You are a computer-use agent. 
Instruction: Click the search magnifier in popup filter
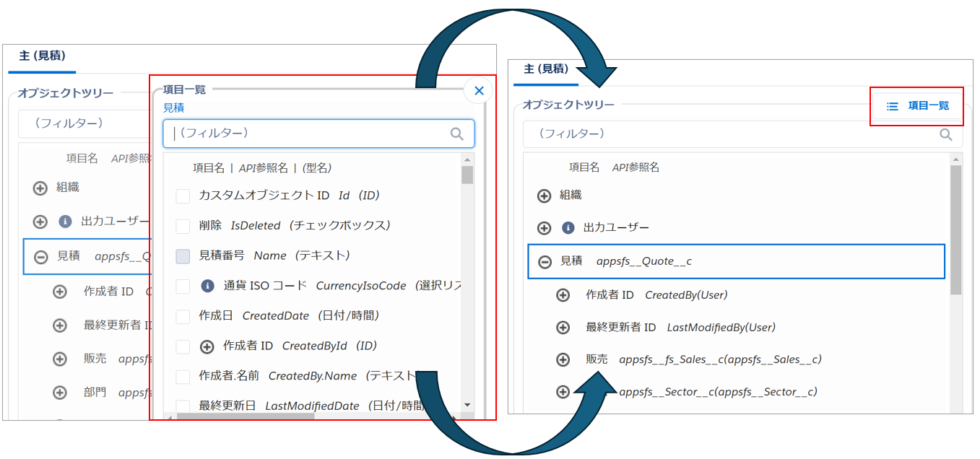coord(456,134)
